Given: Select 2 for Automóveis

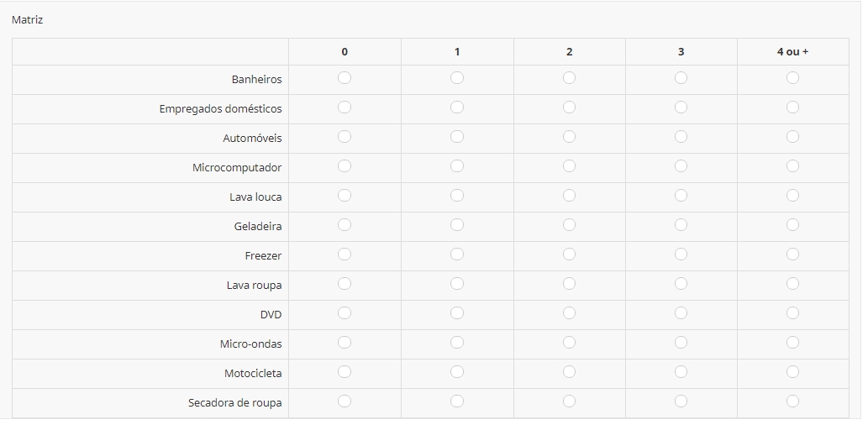Looking at the screenshot, I should 569,136.
